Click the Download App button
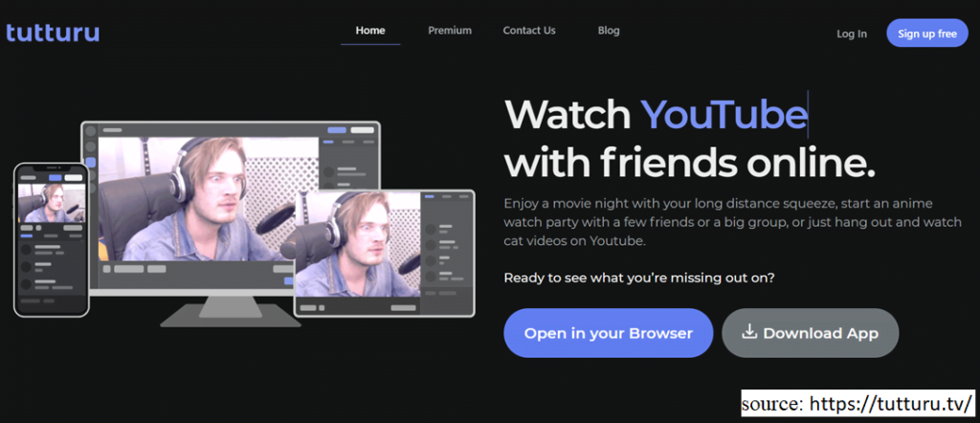980x423 pixels. click(810, 333)
